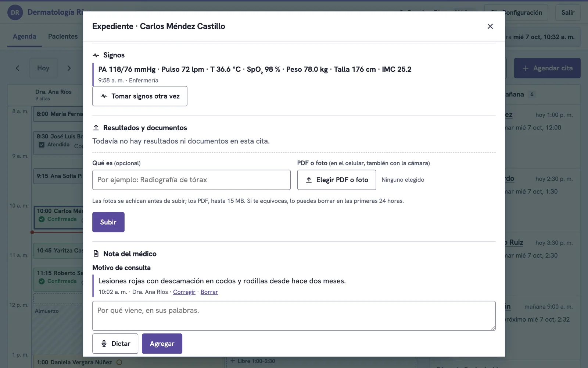Focus the Motivo de consulta textarea
This screenshot has width=588, height=368.
coord(294,316)
